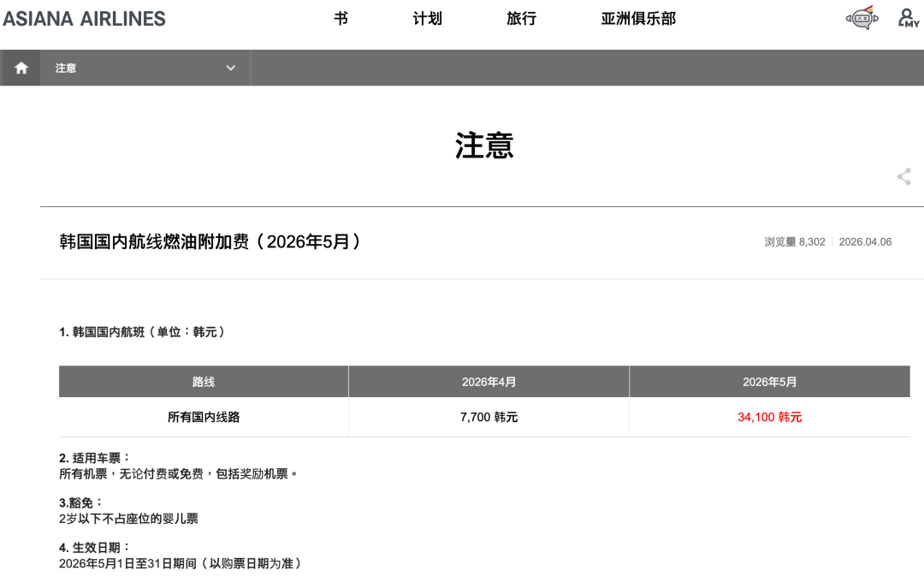Click the 2. 适用车票 heading

(94, 458)
